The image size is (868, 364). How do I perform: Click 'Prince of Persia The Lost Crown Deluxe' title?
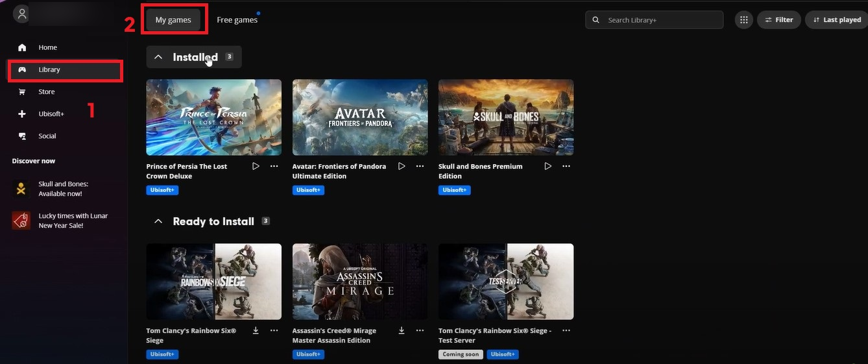187,171
